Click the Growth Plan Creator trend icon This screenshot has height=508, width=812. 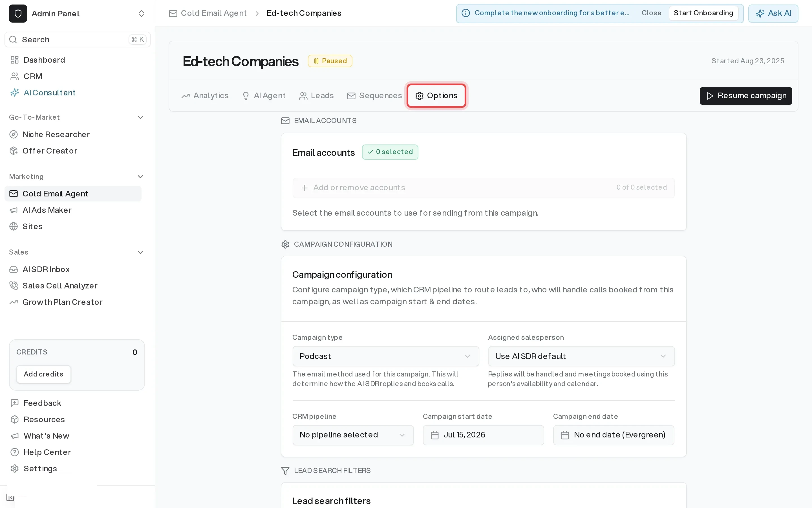pos(14,302)
